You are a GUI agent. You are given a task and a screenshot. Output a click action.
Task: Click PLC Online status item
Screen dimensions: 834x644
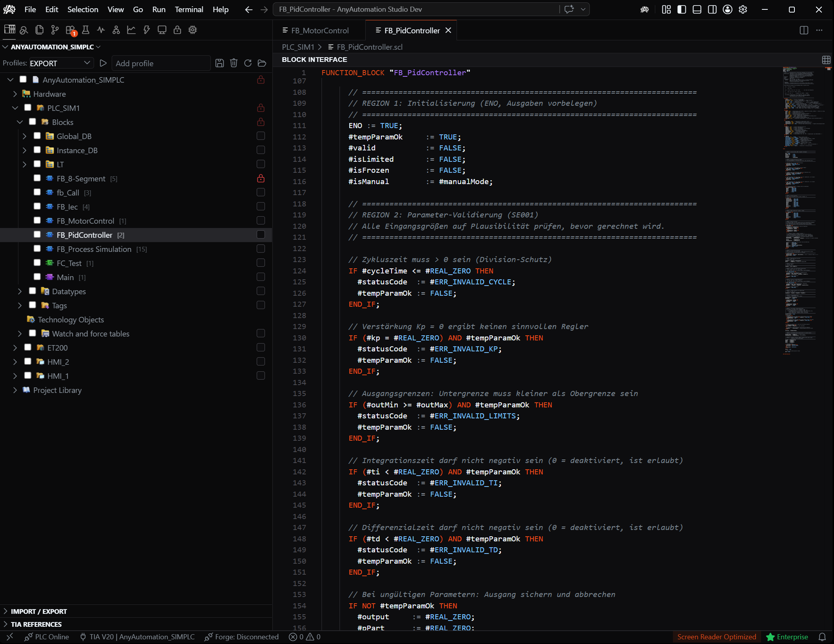pos(47,637)
